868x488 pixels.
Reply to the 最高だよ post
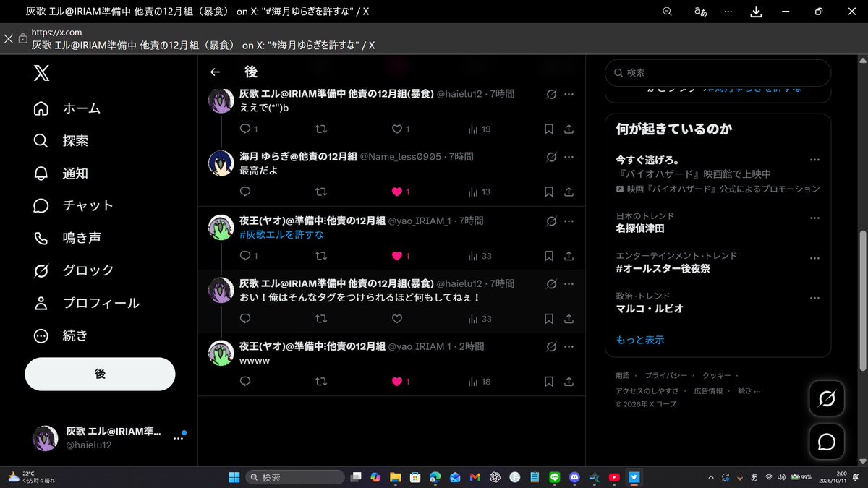[x=245, y=192]
